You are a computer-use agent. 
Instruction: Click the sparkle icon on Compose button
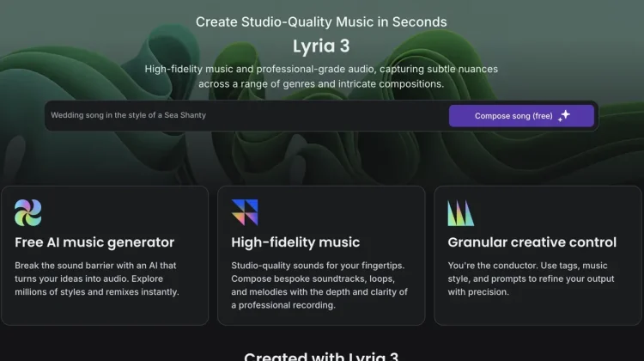564,116
